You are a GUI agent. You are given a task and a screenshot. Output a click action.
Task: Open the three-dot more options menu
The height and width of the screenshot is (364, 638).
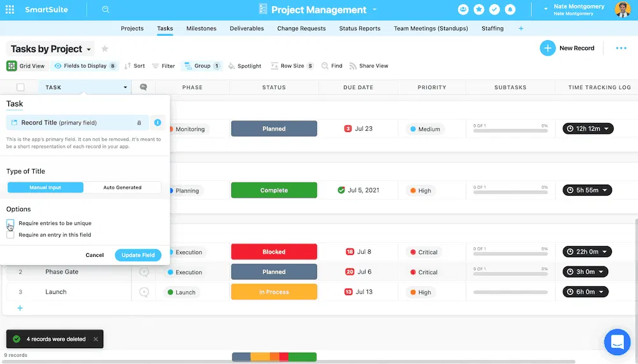coord(621,48)
